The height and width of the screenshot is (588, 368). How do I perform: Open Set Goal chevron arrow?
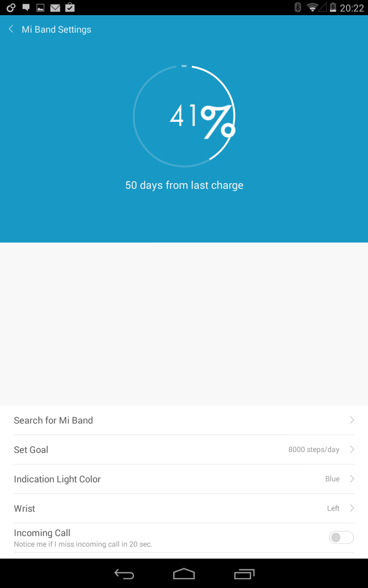click(x=352, y=449)
